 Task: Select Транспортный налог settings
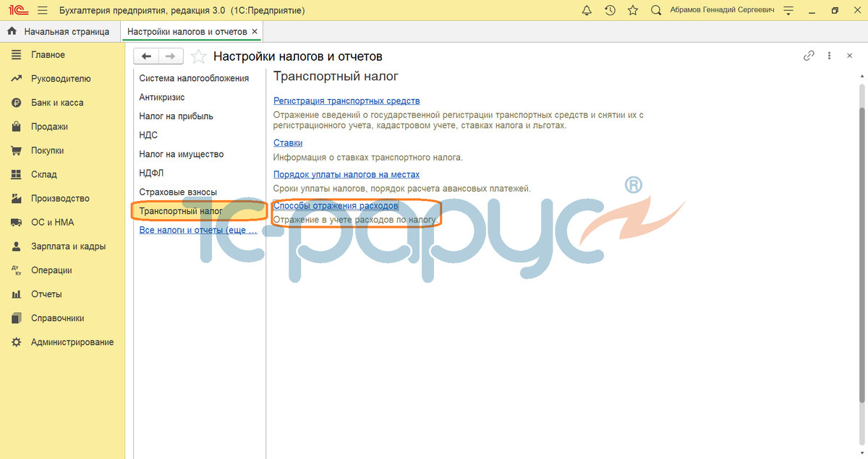tap(181, 211)
